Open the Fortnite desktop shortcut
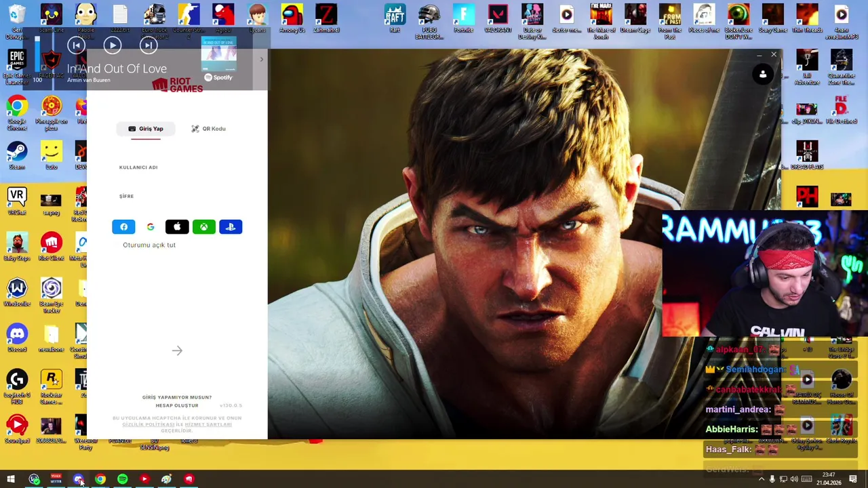The image size is (868, 488). point(464,18)
